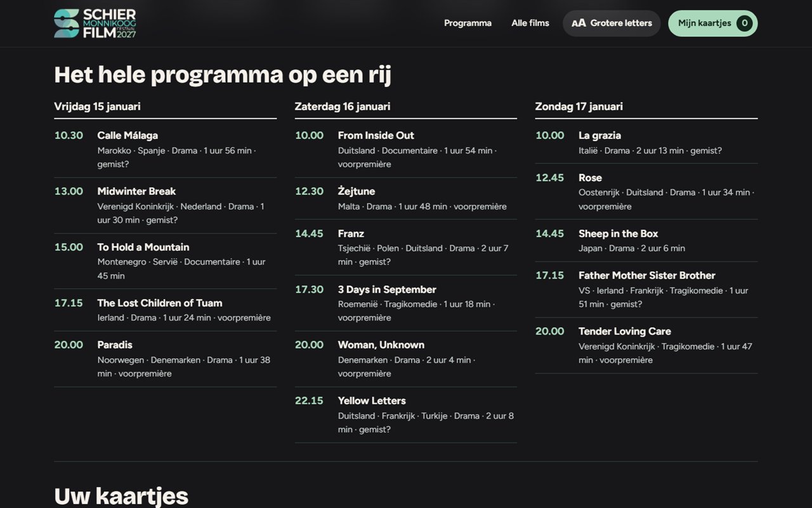
Task: Click the 17.15 time for Father Mother Sister Brother
Action: click(x=549, y=276)
